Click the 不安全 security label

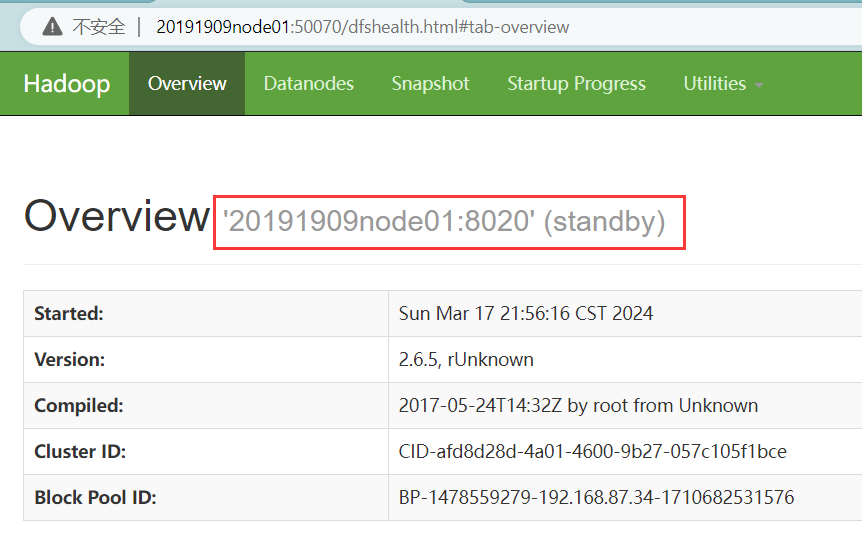[99, 26]
